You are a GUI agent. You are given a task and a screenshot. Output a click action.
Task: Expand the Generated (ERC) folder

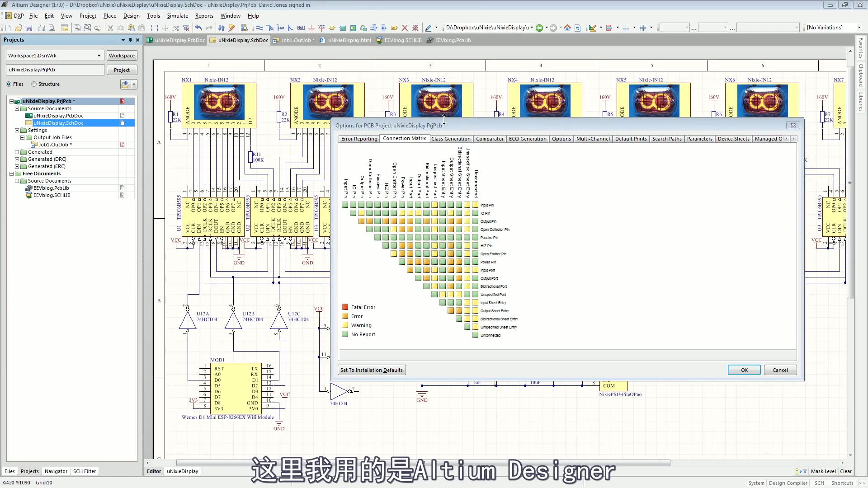pos(17,166)
